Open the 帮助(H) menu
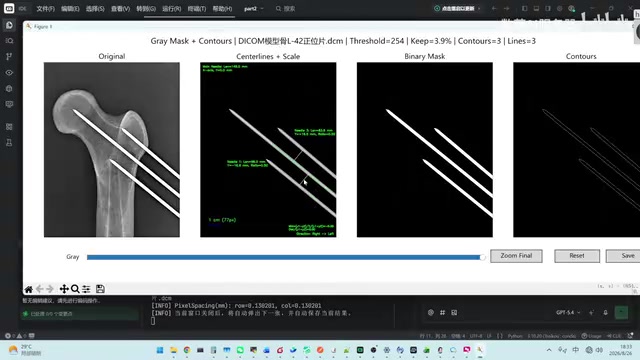The width and height of the screenshot is (640, 360). pyautogui.click(x=222, y=9)
